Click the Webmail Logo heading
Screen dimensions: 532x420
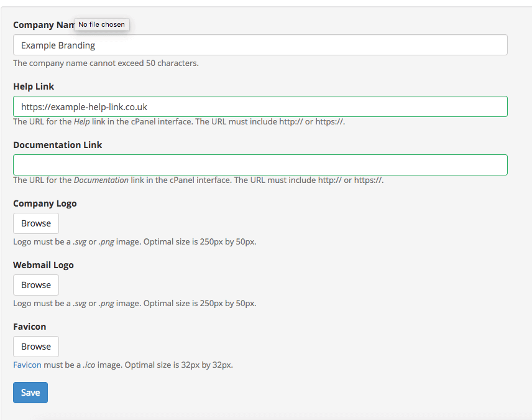pos(44,265)
